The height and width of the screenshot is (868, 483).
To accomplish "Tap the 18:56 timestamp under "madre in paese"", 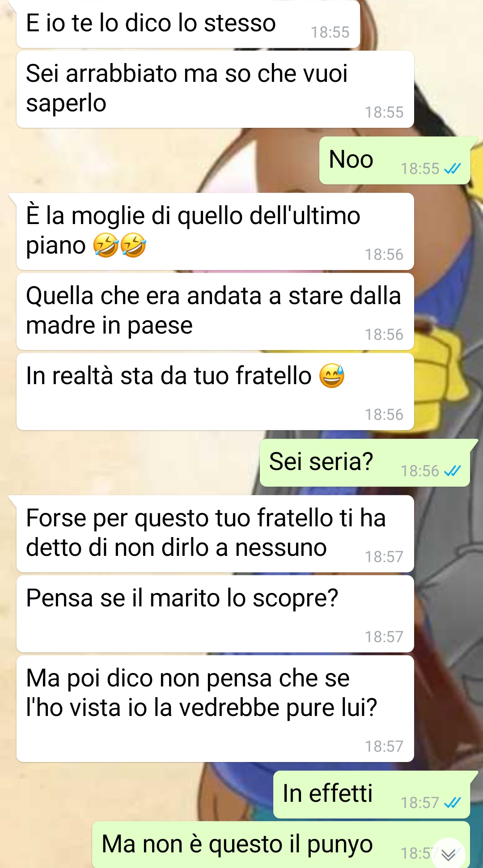I will click(x=384, y=334).
